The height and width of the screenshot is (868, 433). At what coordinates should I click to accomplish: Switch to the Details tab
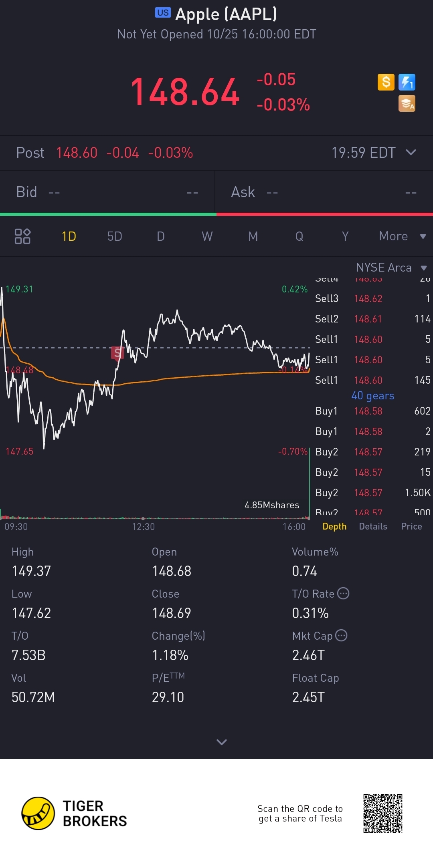pos(373,526)
